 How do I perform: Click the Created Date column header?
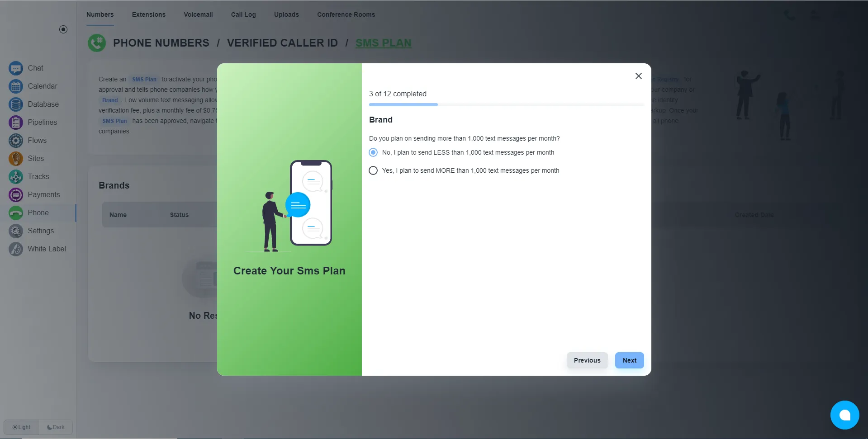754,215
